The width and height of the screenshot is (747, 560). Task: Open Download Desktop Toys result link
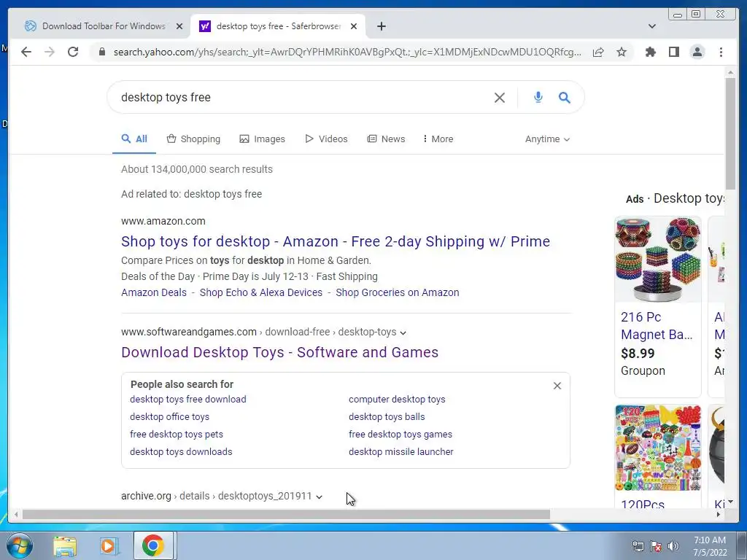[279, 352]
